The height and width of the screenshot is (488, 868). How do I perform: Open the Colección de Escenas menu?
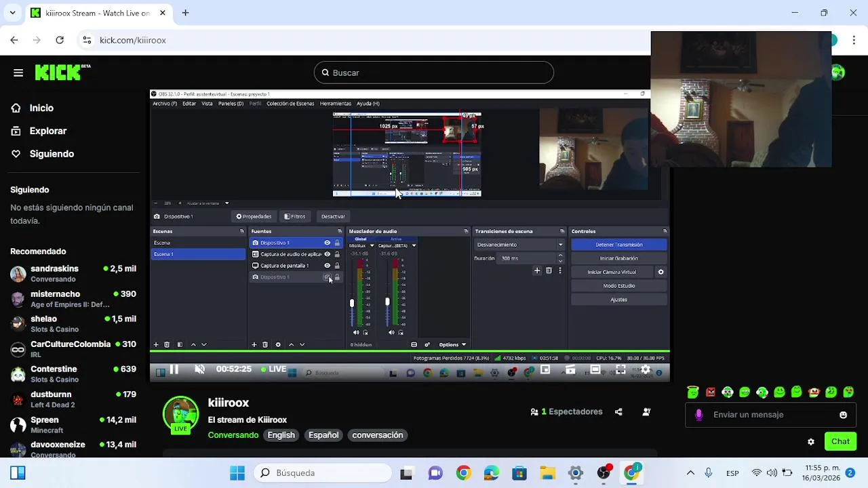[290, 104]
